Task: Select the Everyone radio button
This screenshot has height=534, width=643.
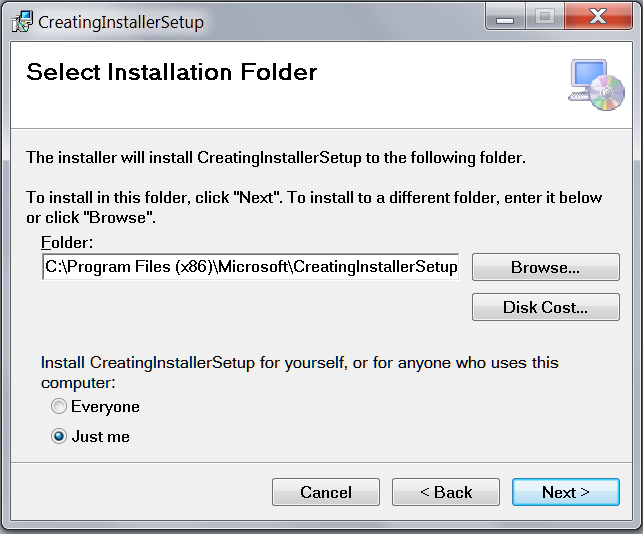Action: 59,407
